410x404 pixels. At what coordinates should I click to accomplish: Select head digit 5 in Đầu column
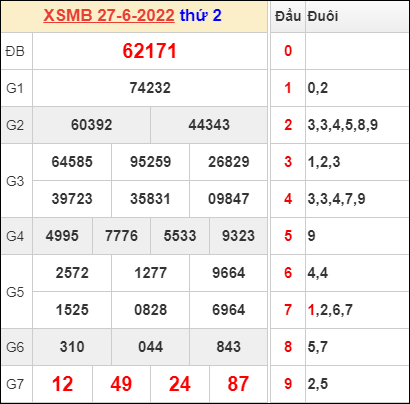(x=288, y=236)
